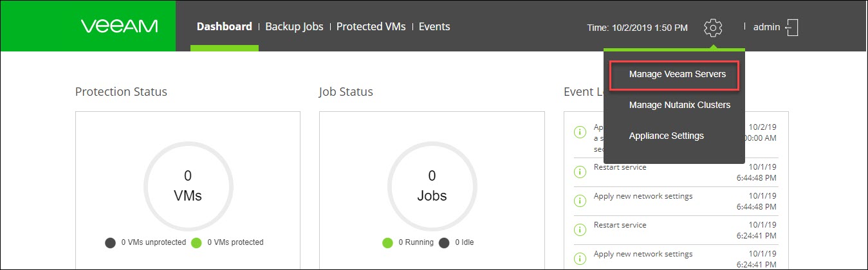This screenshot has width=868, height=270.
Task: Click the 0 Jobs status ring
Action: [x=432, y=185]
